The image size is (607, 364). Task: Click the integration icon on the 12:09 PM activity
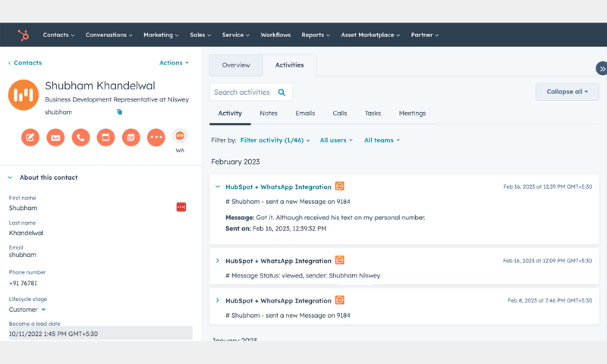[x=339, y=260]
